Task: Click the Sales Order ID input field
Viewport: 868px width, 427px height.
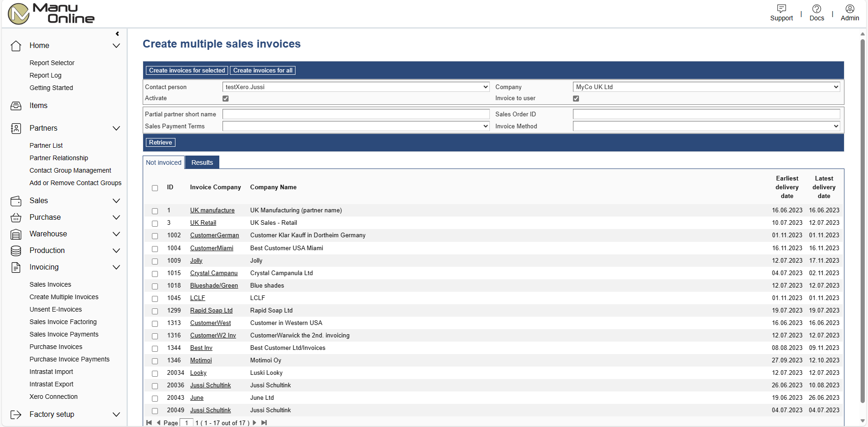Action: (706, 114)
